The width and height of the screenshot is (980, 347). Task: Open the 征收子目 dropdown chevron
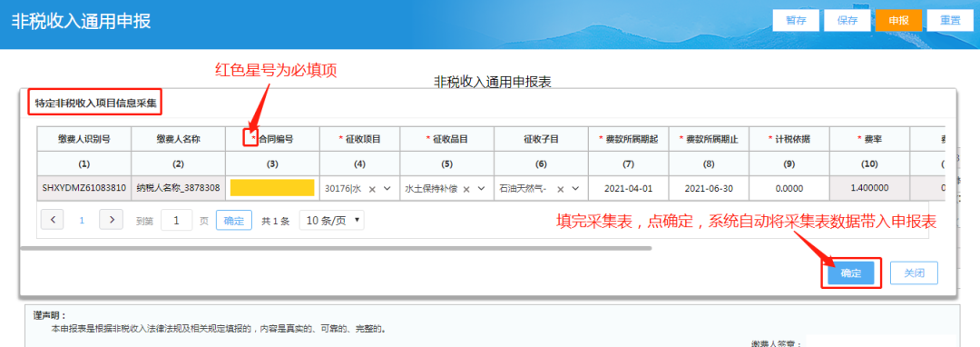click(x=575, y=188)
